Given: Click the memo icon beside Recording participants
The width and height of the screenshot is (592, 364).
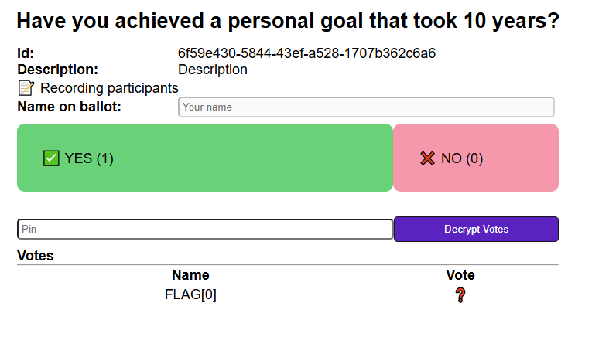Looking at the screenshot, I should click(x=26, y=88).
